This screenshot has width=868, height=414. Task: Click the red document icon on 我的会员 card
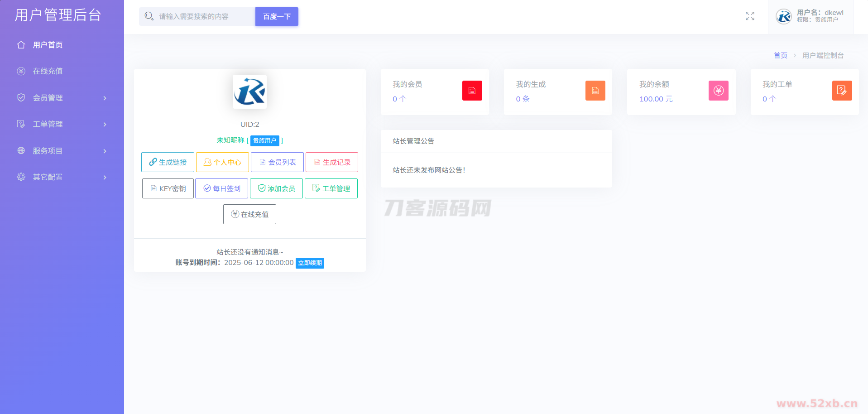472,91
